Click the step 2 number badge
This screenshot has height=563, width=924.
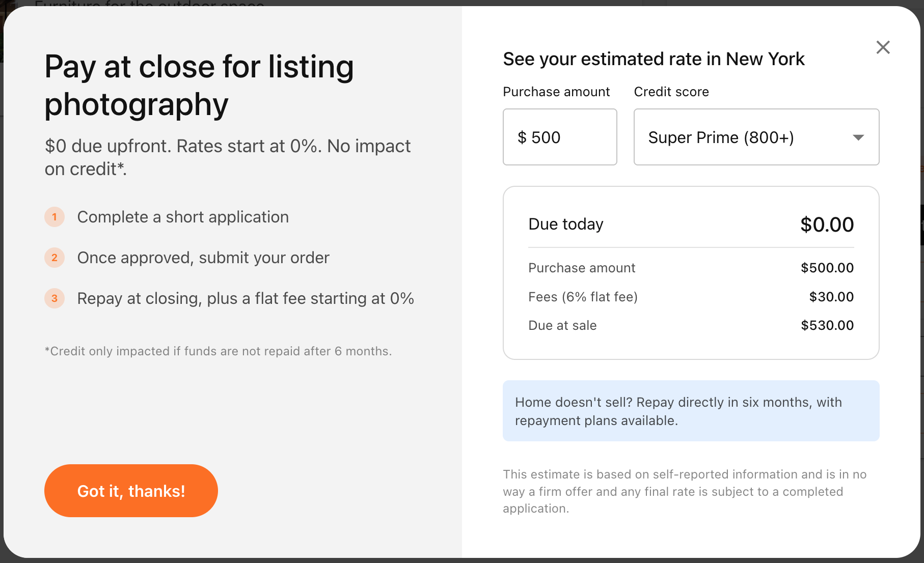[x=55, y=258]
